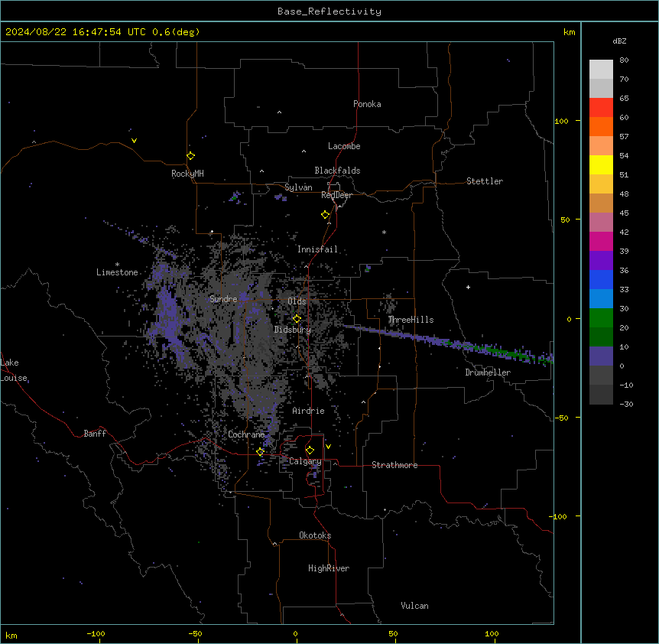Click the Ponoka city label
The width and height of the screenshot is (659, 644).
click(x=367, y=104)
